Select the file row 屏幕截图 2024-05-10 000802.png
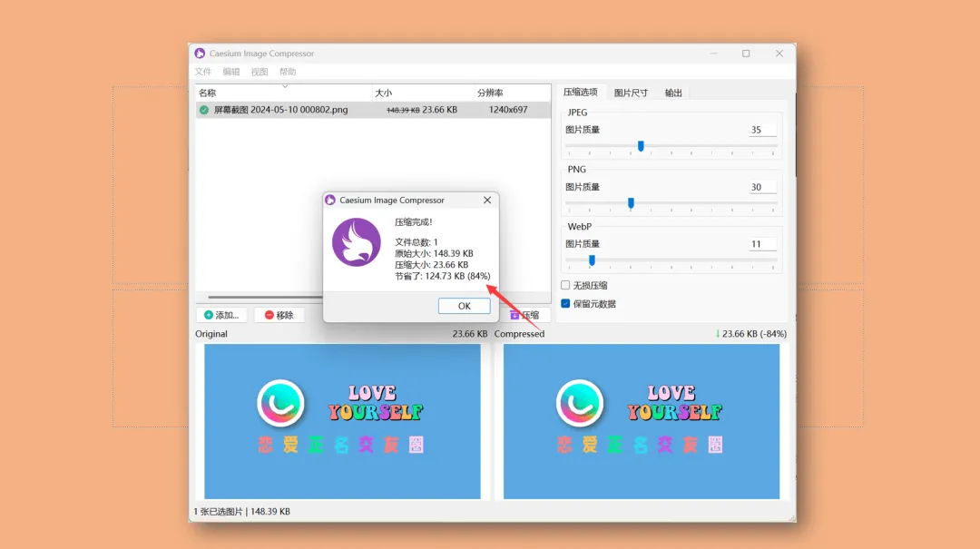The image size is (980, 549). click(x=373, y=110)
